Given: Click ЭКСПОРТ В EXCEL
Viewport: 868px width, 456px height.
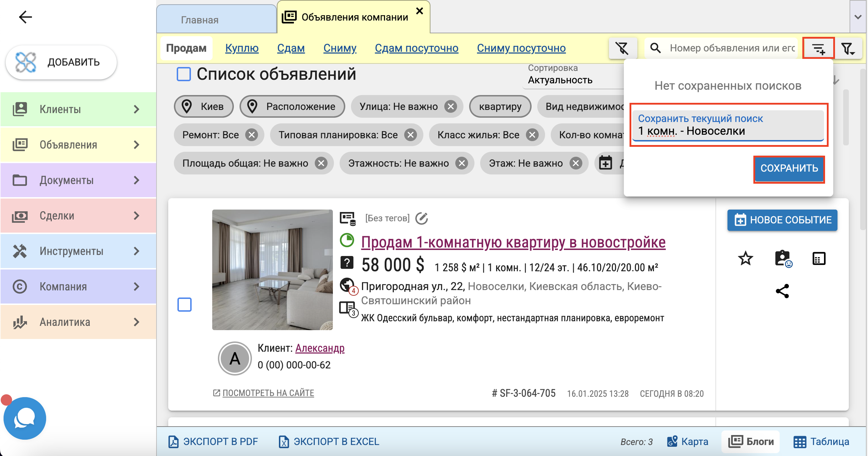Looking at the screenshot, I should tap(329, 442).
